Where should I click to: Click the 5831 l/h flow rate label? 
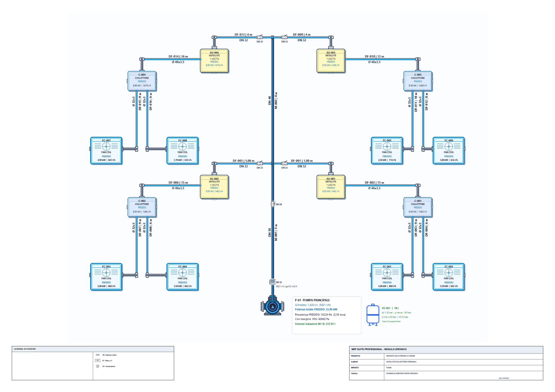coord(286,287)
